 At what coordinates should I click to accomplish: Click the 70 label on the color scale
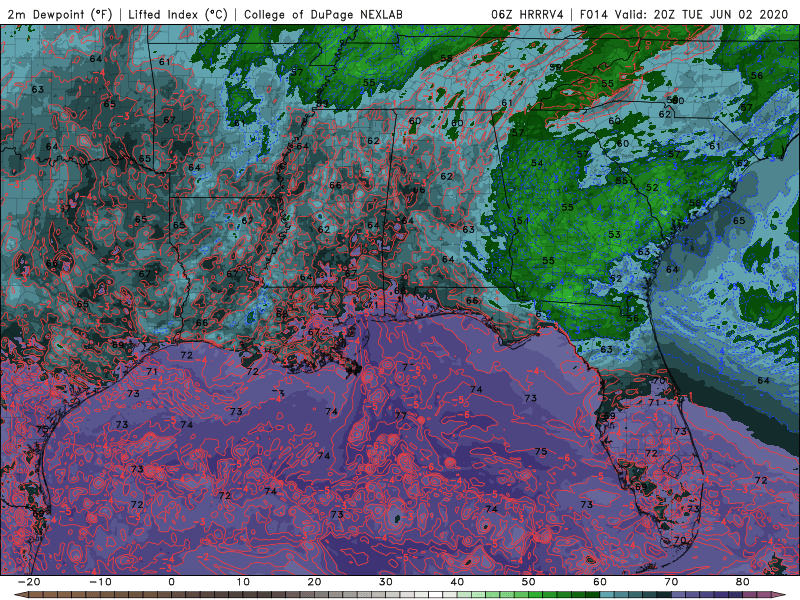pos(671,582)
